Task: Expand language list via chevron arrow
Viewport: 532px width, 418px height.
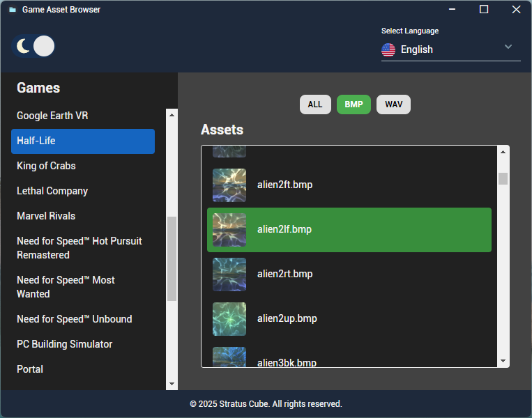Action: pos(508,47)
